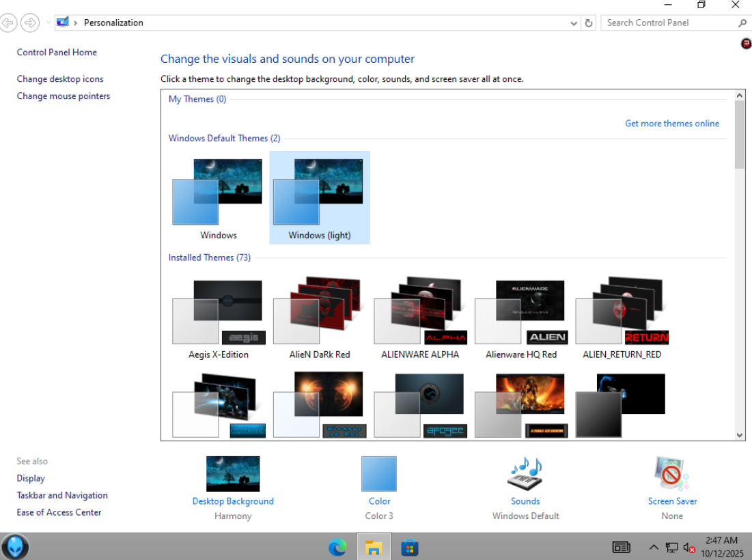Click the Alienware Start button
This screenshot has height=560, width=752.
(15, 547)
